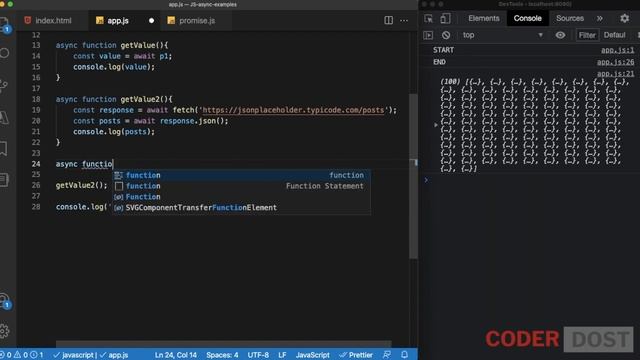
Task: Expand the logged array of 100 objects
Action: tap(436, 125)
